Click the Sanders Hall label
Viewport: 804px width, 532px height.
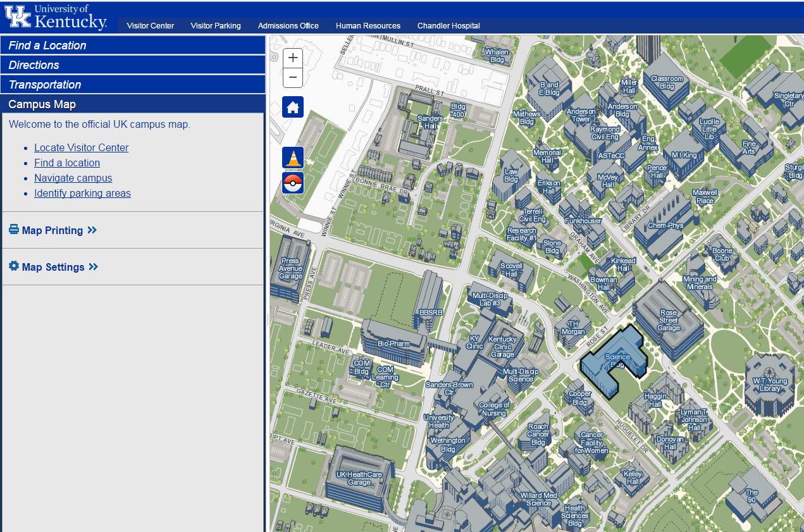point(430,122)
